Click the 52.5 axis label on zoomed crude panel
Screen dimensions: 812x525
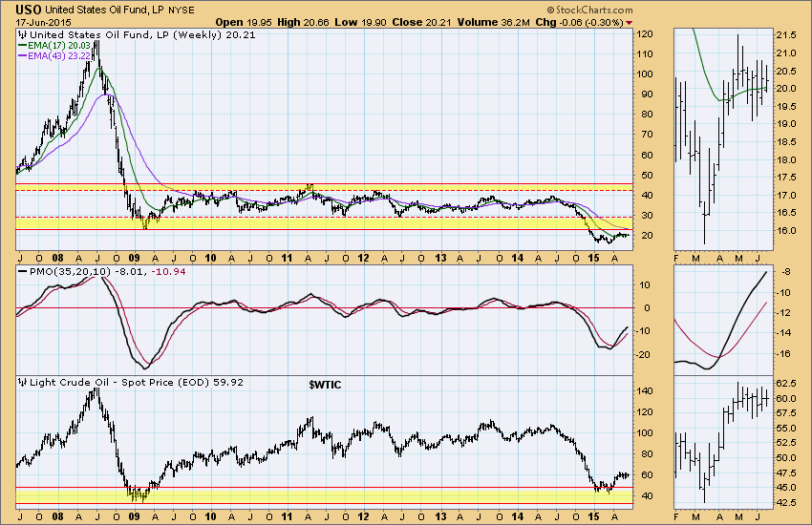pyautogui.click(x=786, y=443)
